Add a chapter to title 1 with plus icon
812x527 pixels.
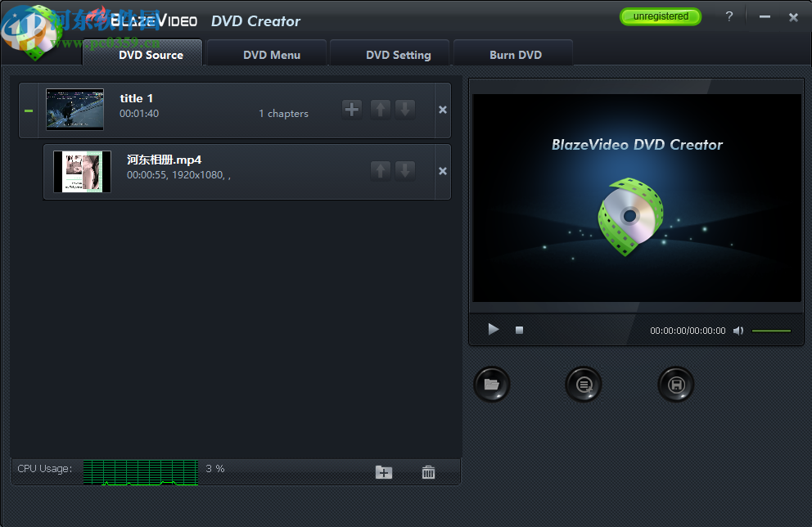(x=352, y=109)
